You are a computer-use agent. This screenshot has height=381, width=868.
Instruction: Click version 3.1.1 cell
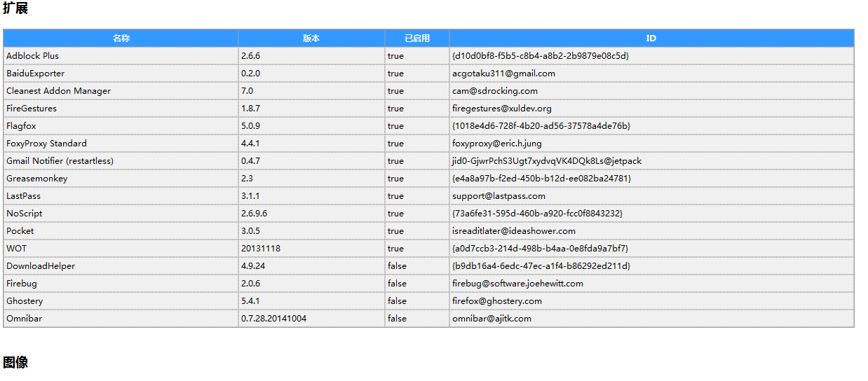coord(311,196)
